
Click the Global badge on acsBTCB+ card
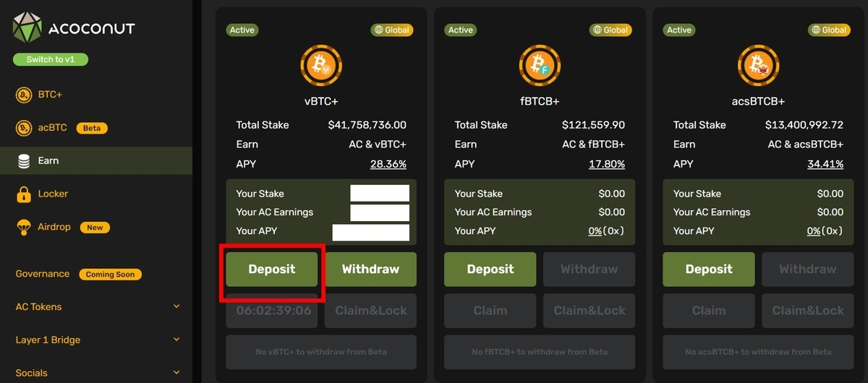click(x=828, y=30)
